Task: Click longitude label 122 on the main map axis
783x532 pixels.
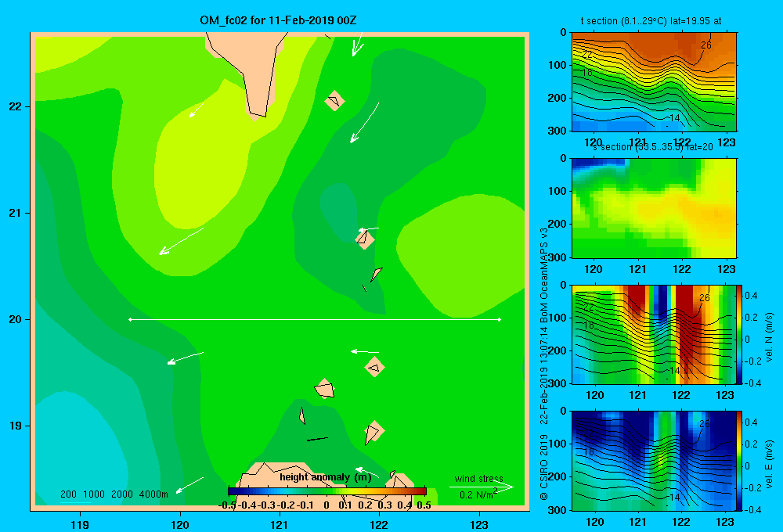Action: [x=379, y=524]
